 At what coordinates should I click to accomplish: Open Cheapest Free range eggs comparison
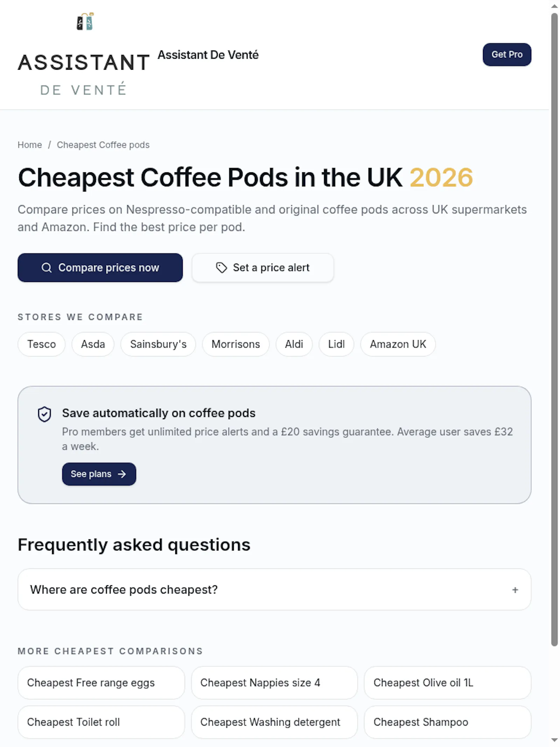(x=101, y=683)
